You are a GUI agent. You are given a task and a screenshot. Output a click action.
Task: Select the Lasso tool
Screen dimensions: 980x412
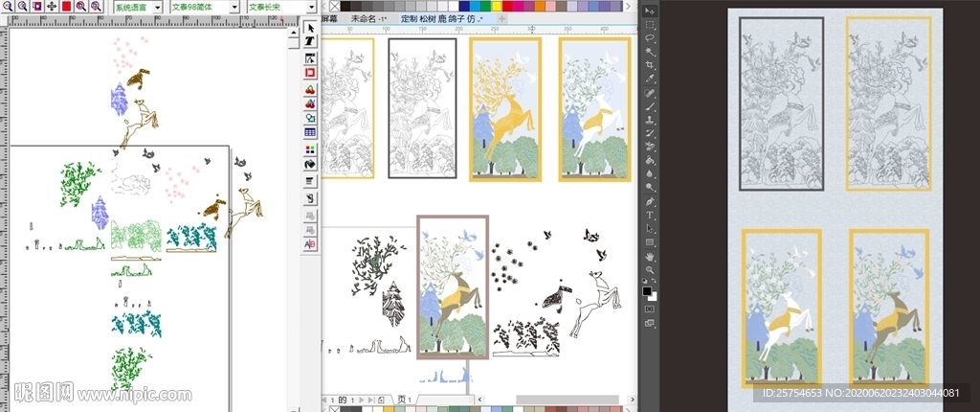(650, 37)
